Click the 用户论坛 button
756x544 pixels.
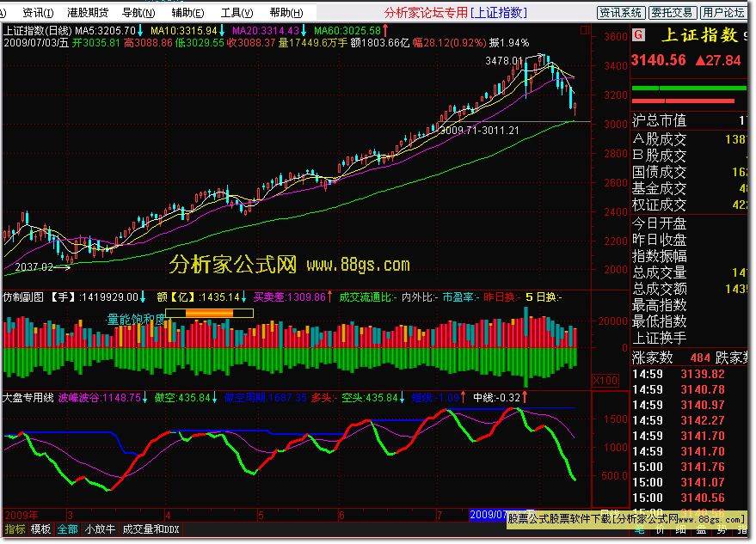coord(722,13)
